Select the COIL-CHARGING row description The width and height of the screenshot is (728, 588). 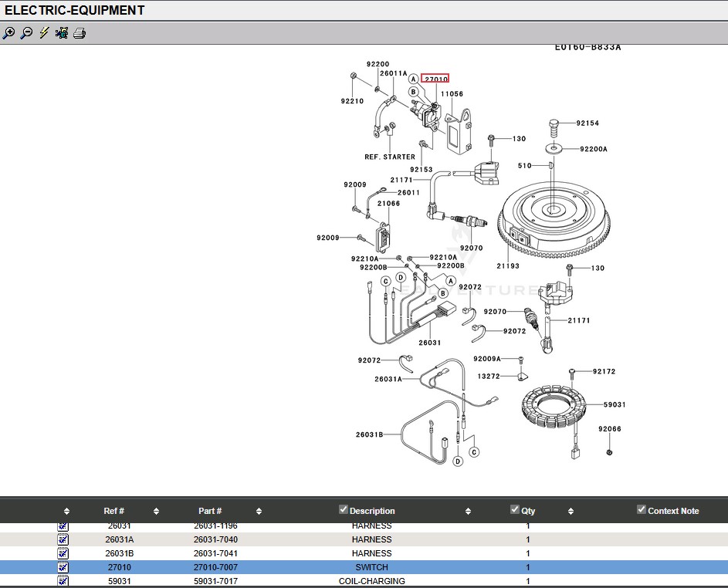(x=371, y=581)
